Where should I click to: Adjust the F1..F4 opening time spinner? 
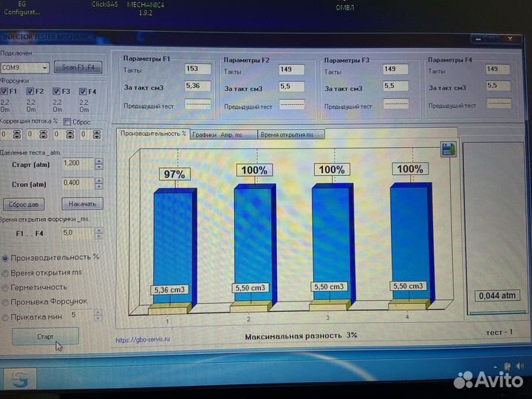99,233
